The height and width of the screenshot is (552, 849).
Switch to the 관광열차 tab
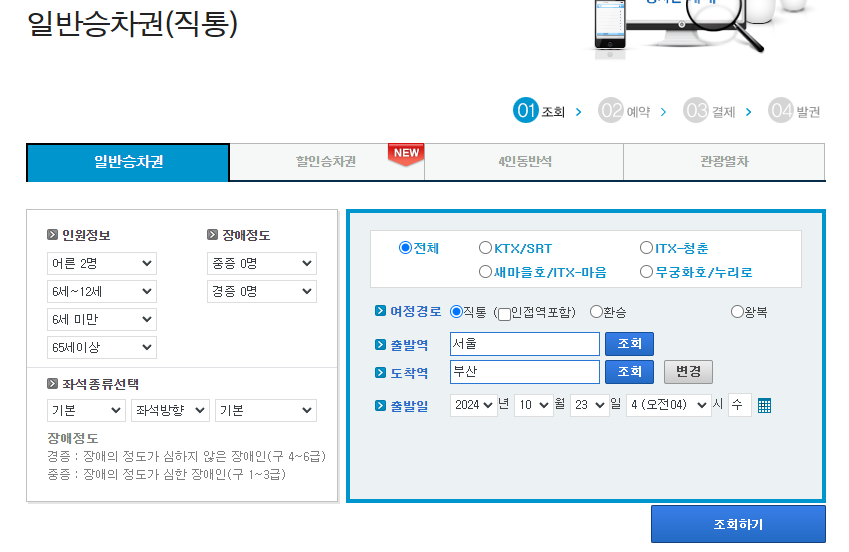pyautogui.click(x=724, y=162)
